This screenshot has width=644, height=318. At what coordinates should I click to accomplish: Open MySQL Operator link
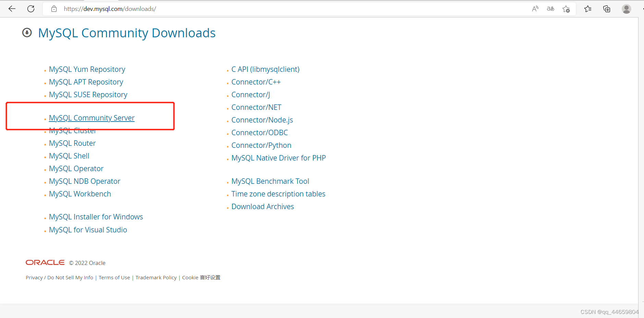76,169
